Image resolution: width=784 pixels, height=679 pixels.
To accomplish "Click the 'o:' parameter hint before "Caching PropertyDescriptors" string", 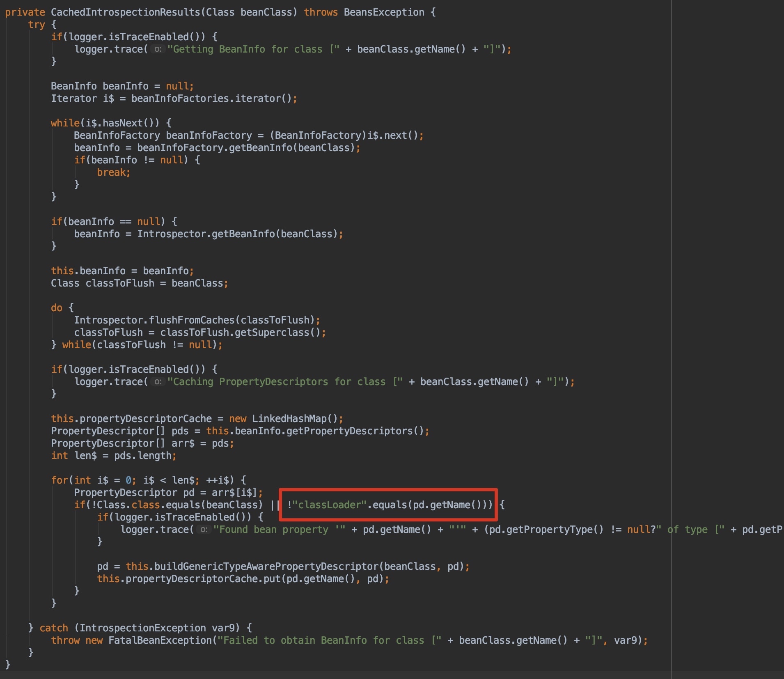I will (158, 382).
